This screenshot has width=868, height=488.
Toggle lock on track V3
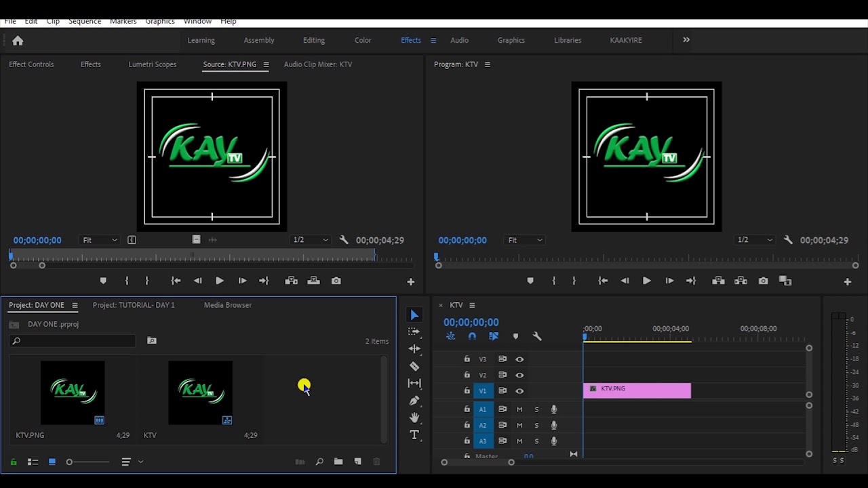(x=467, y=359)
